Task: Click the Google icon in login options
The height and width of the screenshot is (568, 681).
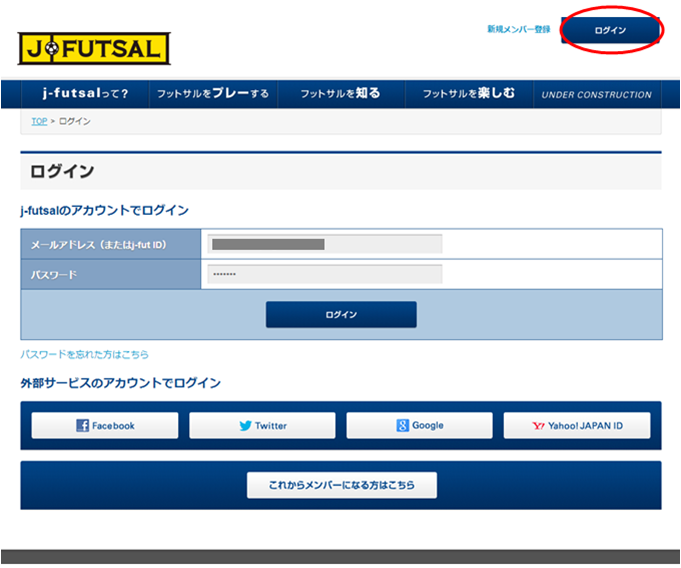Action: 402,426
